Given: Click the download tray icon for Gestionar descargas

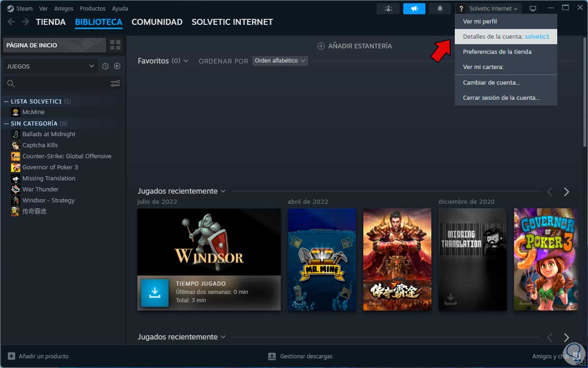Looking at the screenshot, I should tap(272, 356).
